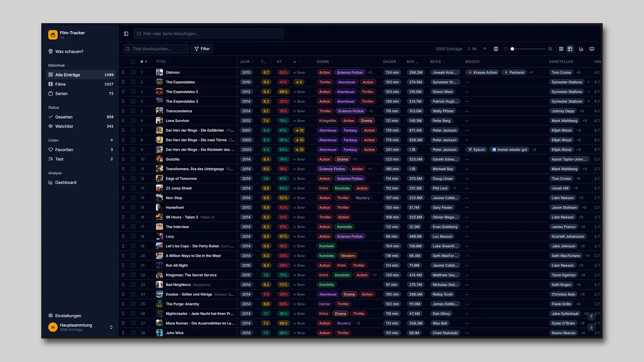The width and height of the screenshot is (644, 362).
Task: Show Gesehen status list
Action: (81, 117)
